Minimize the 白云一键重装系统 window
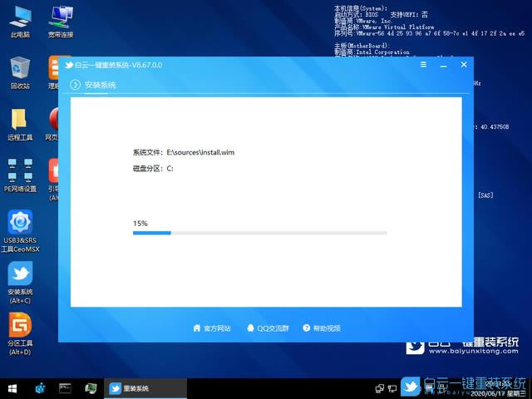Image resolution: width=532 pixels, height=399 pixels. click(441, 64)
